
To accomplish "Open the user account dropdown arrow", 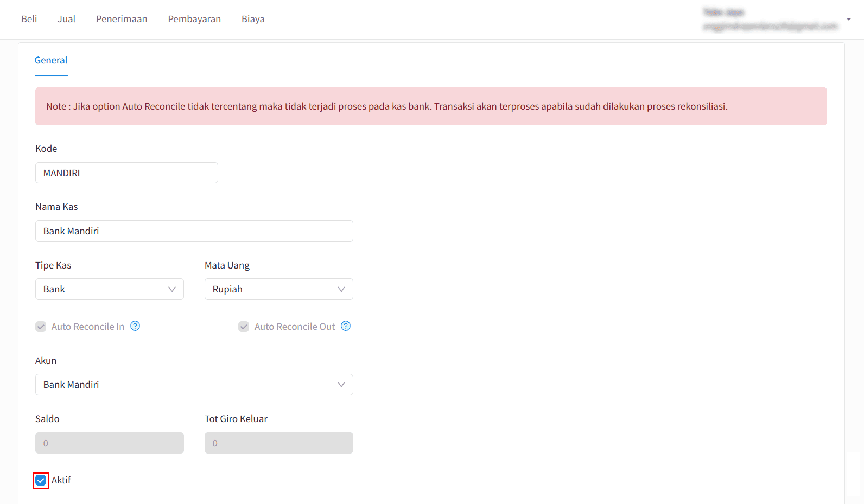I will coord(849,19).
